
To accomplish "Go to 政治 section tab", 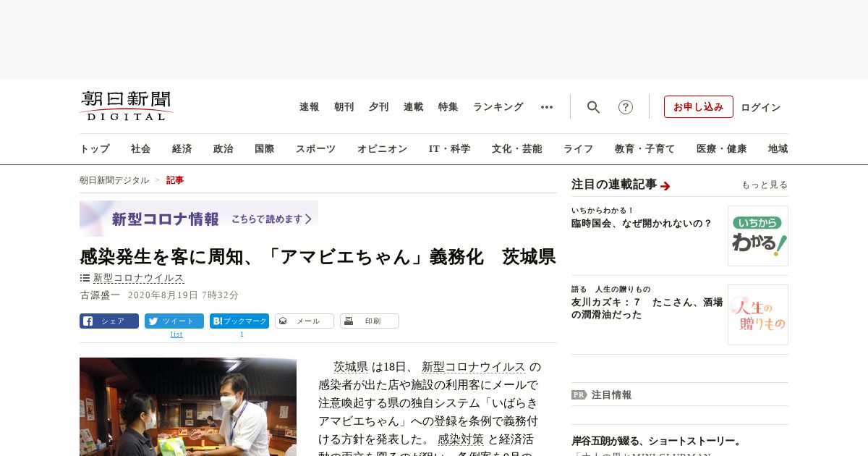I will point(224,149).
